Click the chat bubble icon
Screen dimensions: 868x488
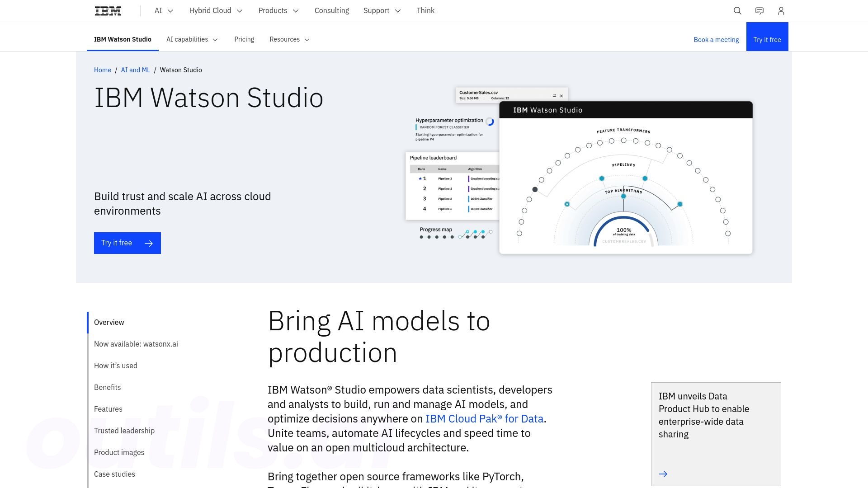[759, 11]
